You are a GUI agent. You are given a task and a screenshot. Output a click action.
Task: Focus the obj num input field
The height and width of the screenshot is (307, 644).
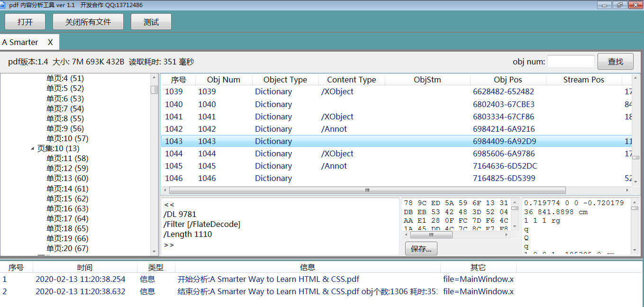(x=571, y=62)
